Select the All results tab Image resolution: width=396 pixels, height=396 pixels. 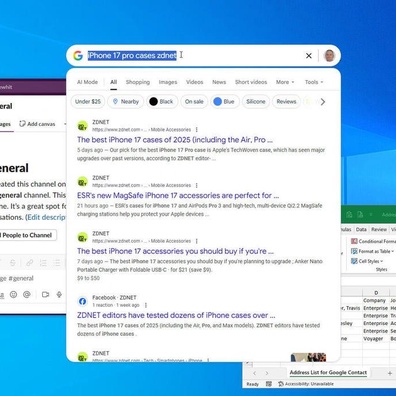point(114,82)
